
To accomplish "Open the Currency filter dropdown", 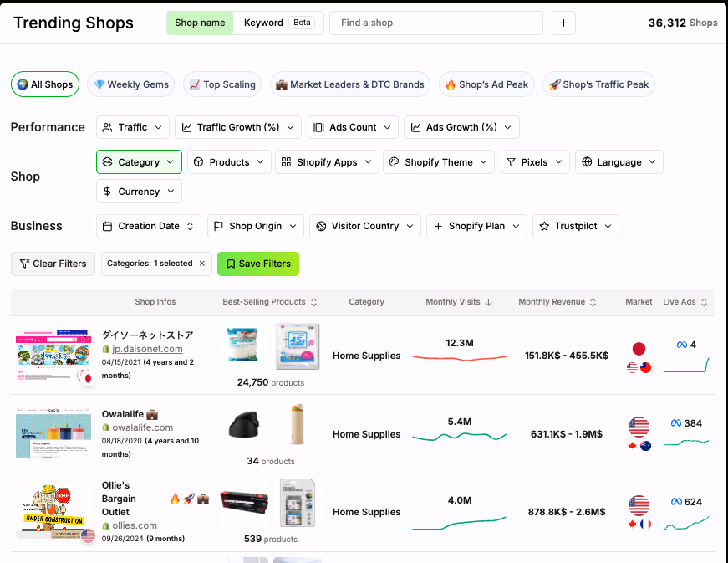I will click(x=139, y=192).
